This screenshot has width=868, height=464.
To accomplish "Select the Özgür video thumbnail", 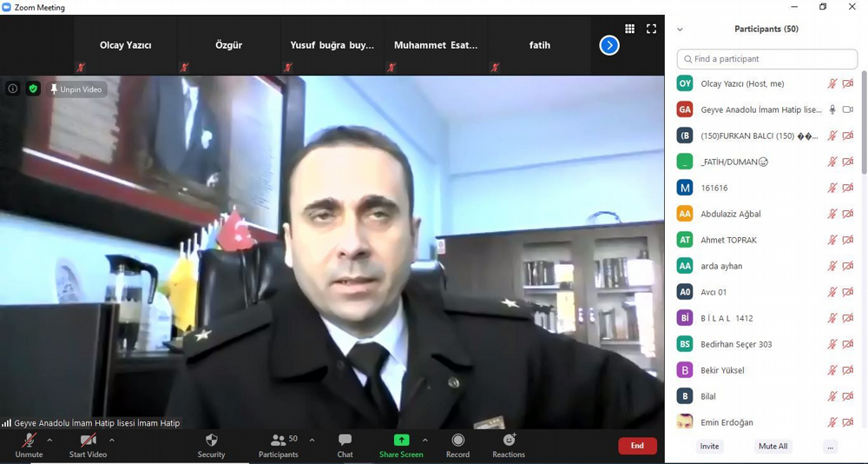I will (x=228, y=45).
